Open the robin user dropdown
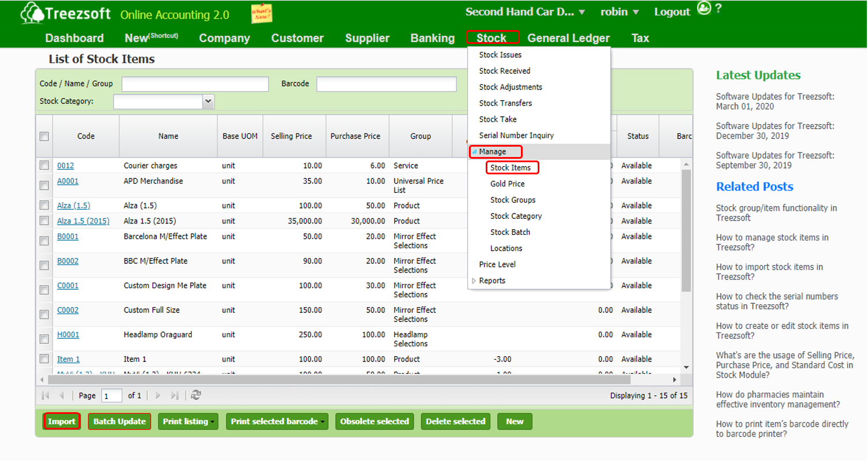This screenshot has width=868, height=463. [x=619, y=12]
